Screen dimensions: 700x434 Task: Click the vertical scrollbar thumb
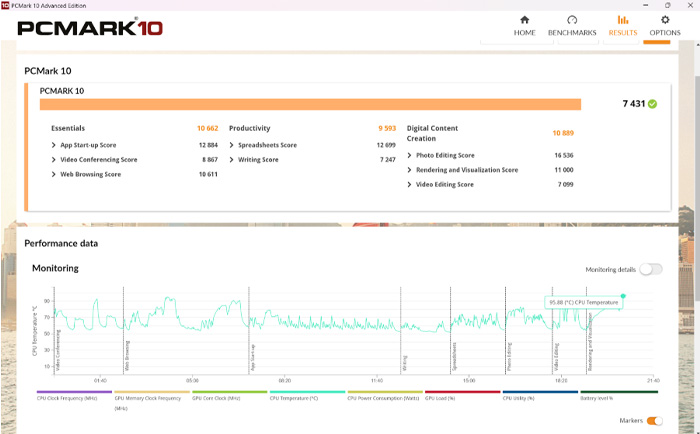pos(696,188)
